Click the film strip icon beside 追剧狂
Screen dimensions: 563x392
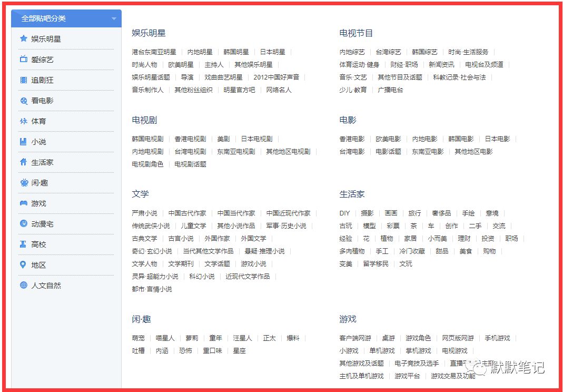point(24,80)
